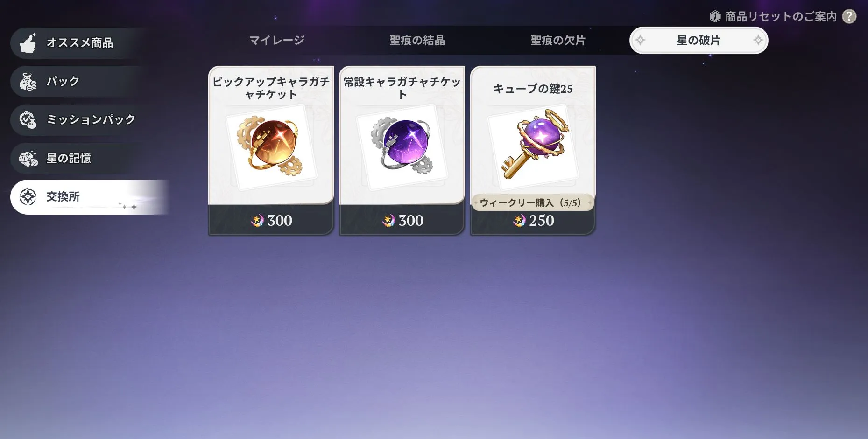Open the 聖痕の欠片 tab
This screenshot has height=439, width=868.
pos(558,41)
